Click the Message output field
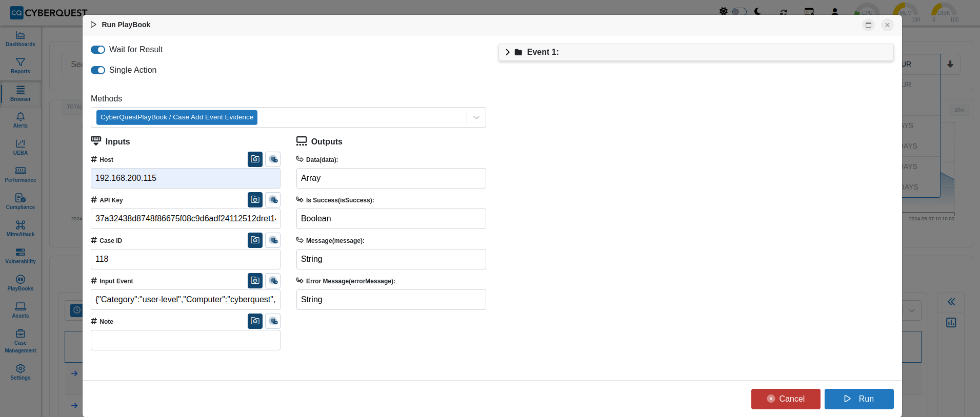This screenshot has width=980, height=417. (x=391, y=259)
